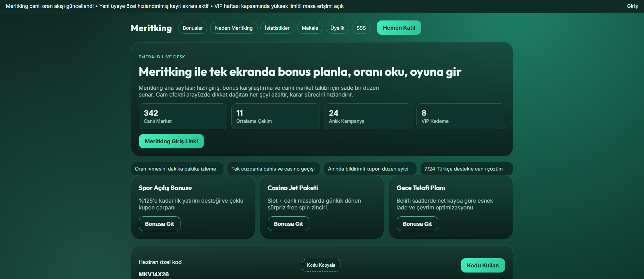Select the 11 Ortalama Çekim stat card

point(276,116)
